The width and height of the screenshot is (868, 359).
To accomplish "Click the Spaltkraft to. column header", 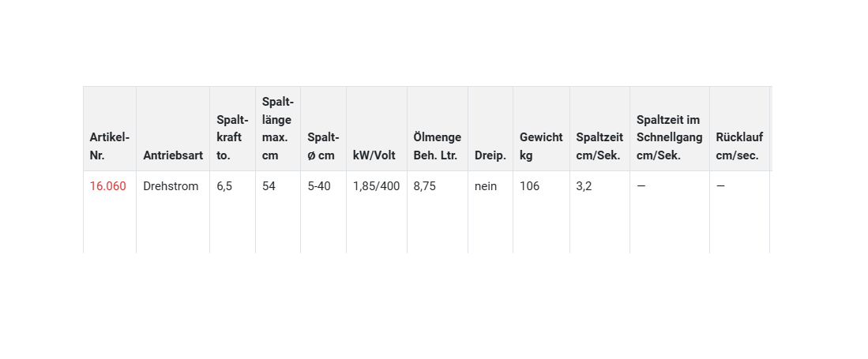I will click(232, 137).
